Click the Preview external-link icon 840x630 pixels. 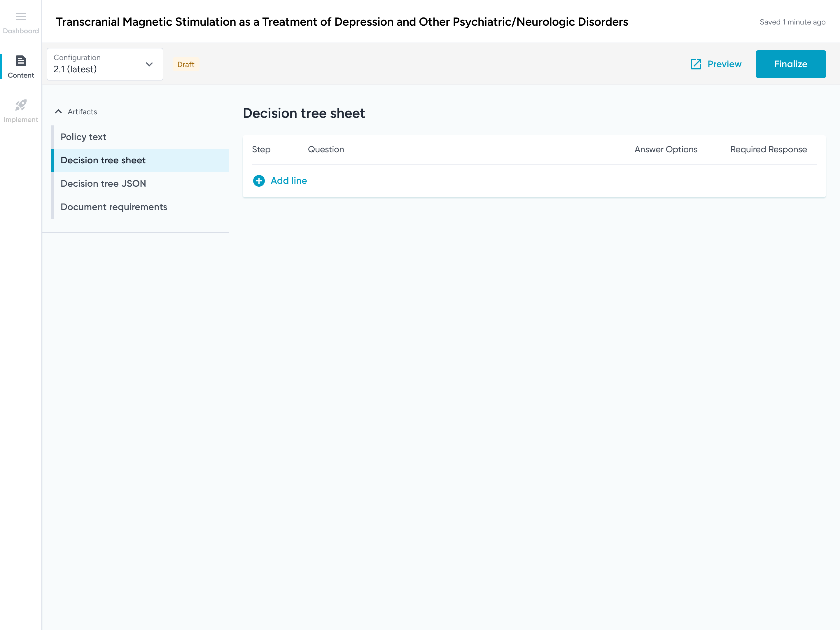(x=696, y=64)
